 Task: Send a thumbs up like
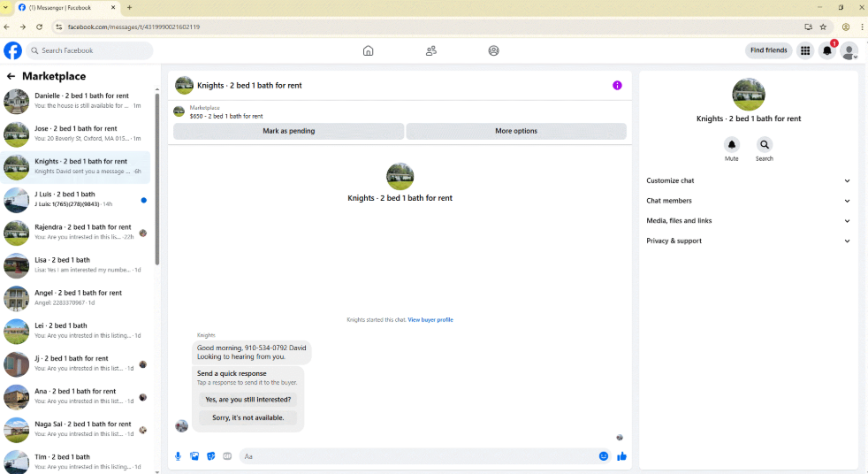621,456
